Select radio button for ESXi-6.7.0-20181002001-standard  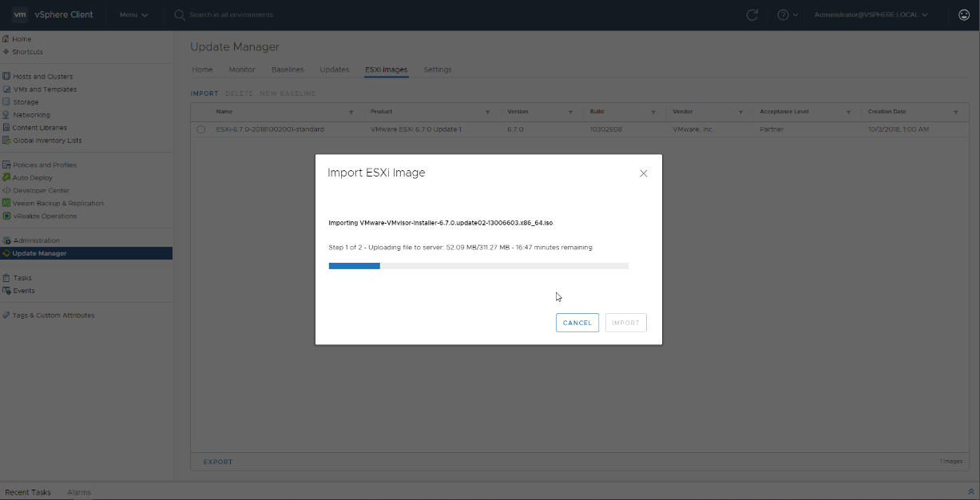coord(200,129)
